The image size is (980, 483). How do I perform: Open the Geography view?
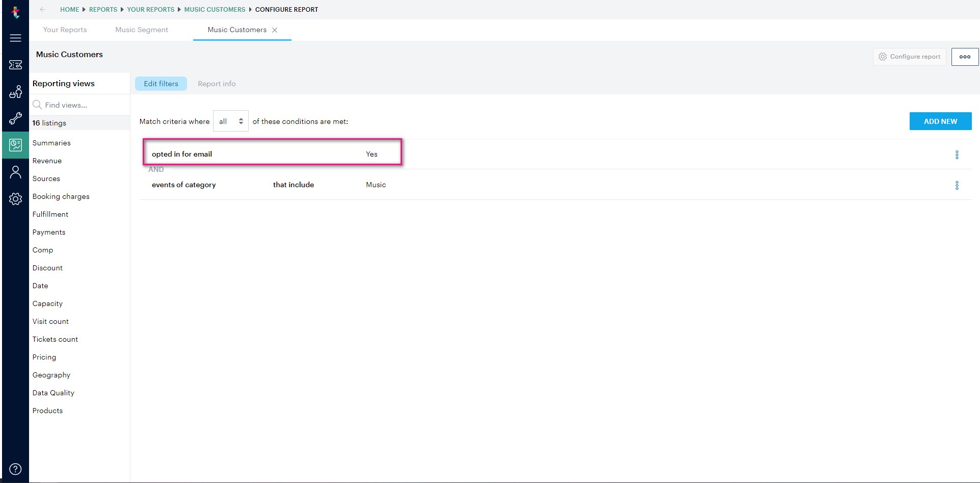click(51, 375)
